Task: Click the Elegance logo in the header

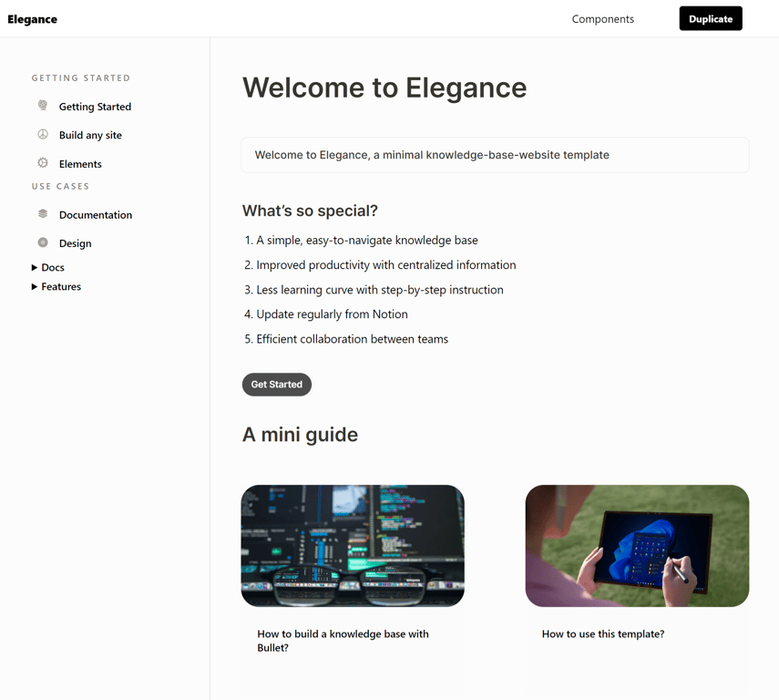Action: [32, 18]
